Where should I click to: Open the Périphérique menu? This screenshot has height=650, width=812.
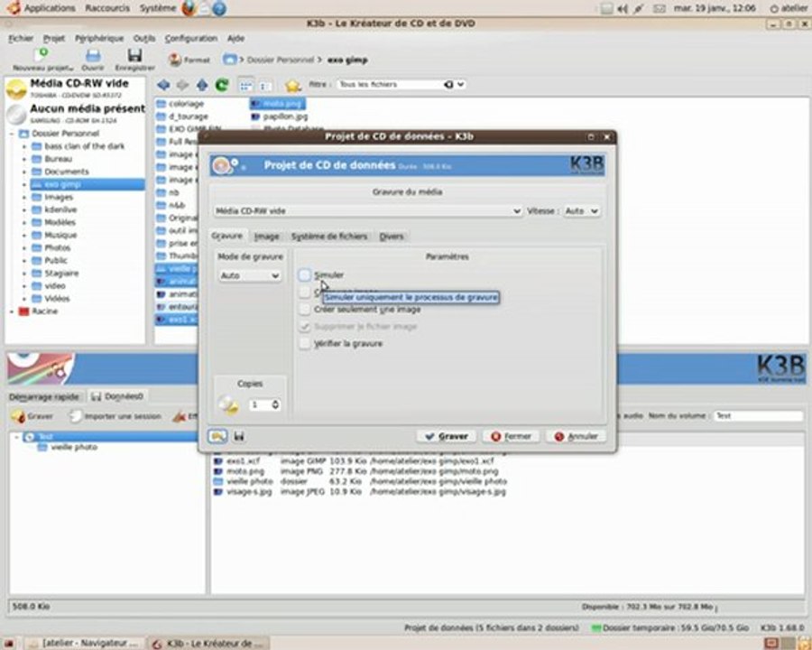click(99, 38)
